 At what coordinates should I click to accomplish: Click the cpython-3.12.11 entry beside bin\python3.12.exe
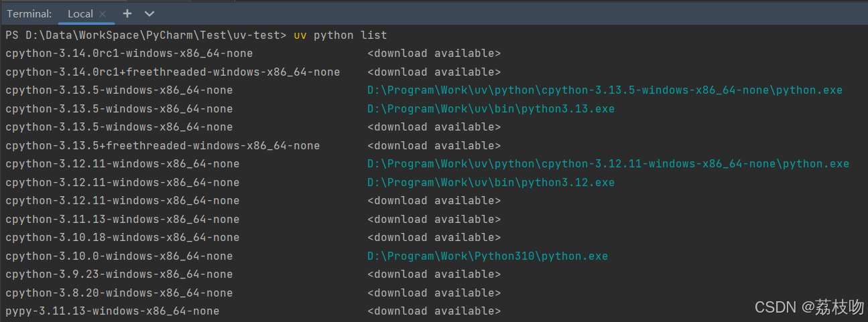(123, 182)
